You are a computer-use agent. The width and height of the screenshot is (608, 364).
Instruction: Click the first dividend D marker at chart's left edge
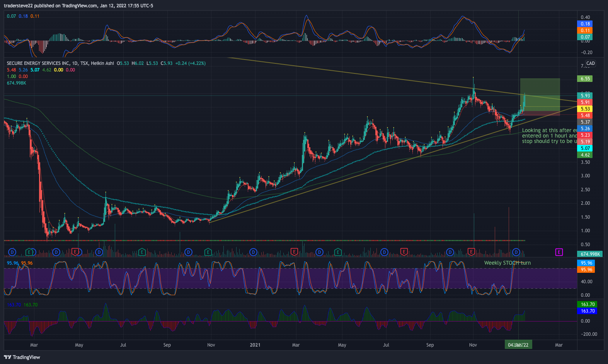click(x=12, y=252)
